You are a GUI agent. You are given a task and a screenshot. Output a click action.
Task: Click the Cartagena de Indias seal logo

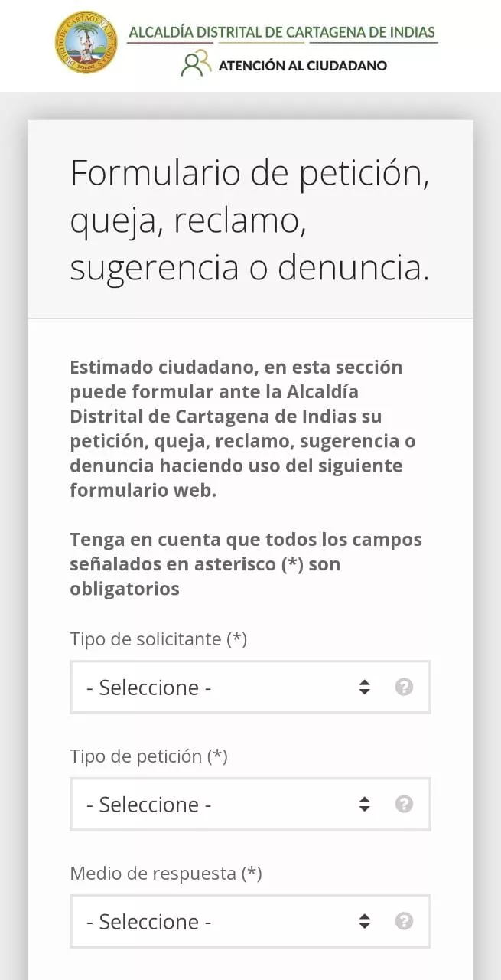pos(86,43)
